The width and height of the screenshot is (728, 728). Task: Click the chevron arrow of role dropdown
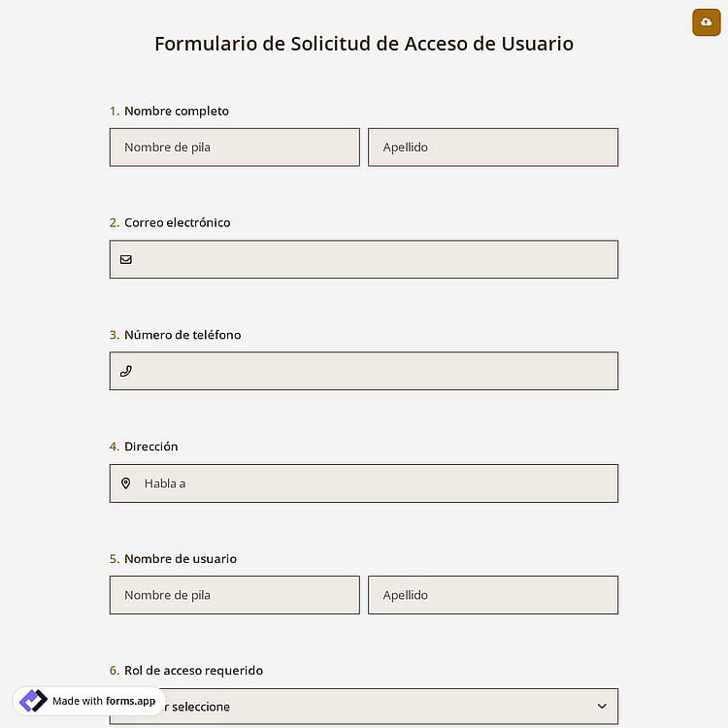602,707
